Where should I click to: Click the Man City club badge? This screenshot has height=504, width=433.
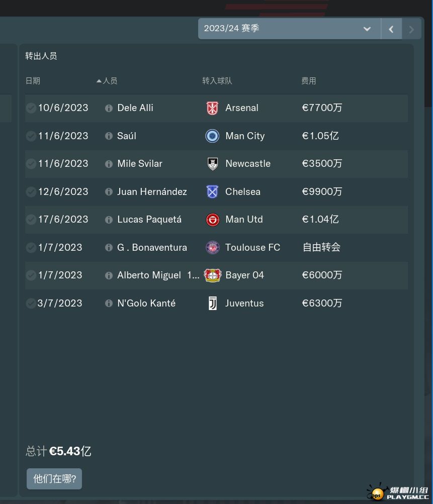pos(212,136)
